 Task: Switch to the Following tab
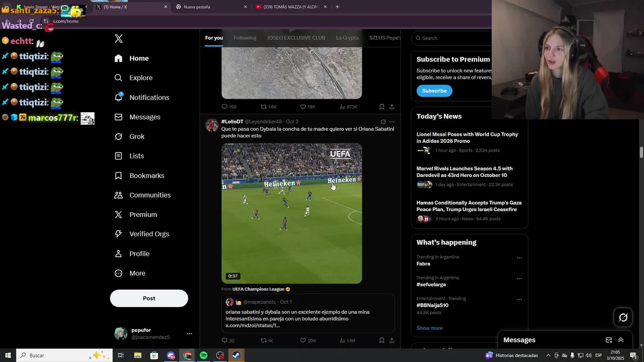click(x=245, y=38)
